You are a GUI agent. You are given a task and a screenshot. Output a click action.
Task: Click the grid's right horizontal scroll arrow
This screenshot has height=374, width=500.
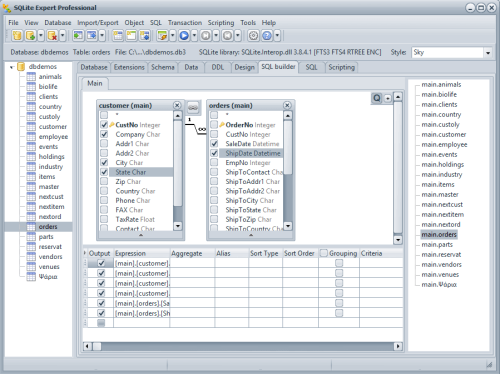click(x=398, y=346)
